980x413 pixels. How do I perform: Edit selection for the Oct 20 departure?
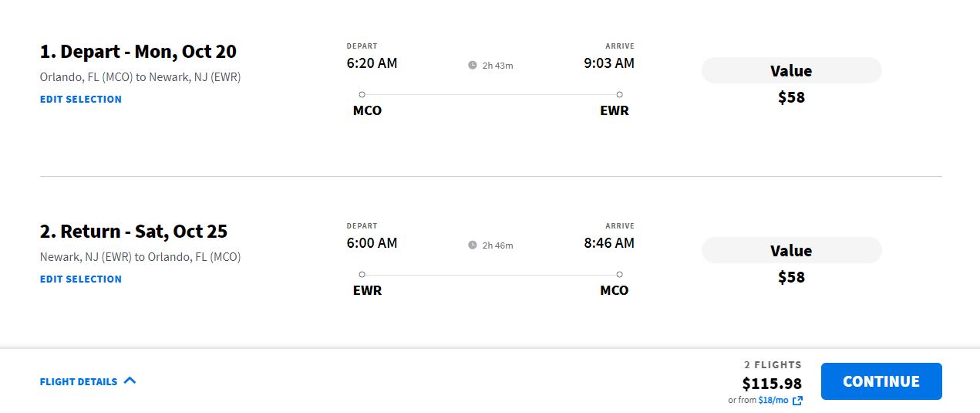(x=81, y=99)
